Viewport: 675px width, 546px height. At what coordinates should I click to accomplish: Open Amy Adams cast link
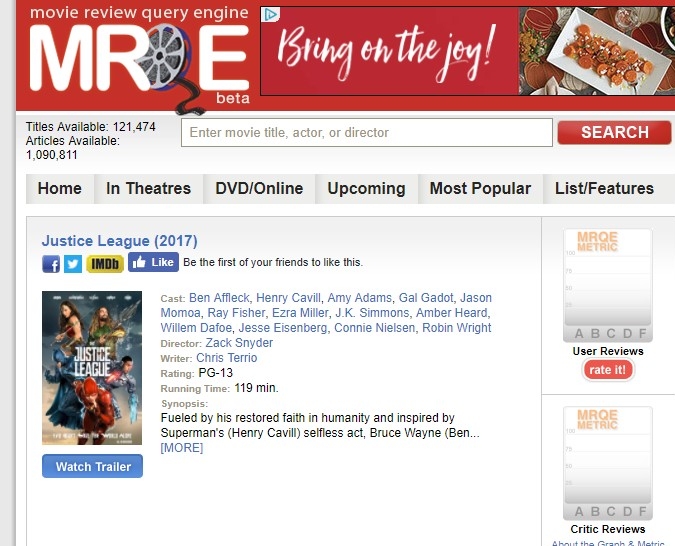click(x=359, y=298)
